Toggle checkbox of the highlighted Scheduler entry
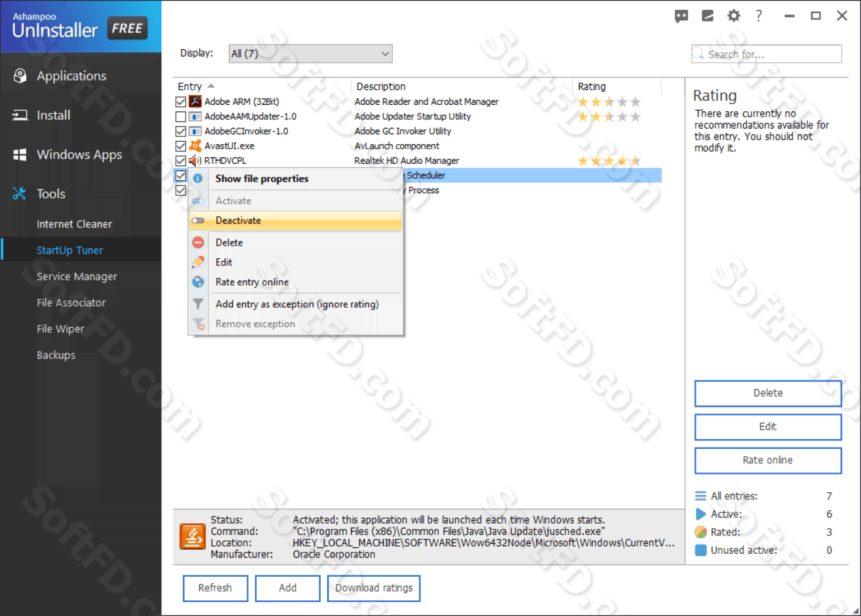861x616 pixels. (180, 176)
